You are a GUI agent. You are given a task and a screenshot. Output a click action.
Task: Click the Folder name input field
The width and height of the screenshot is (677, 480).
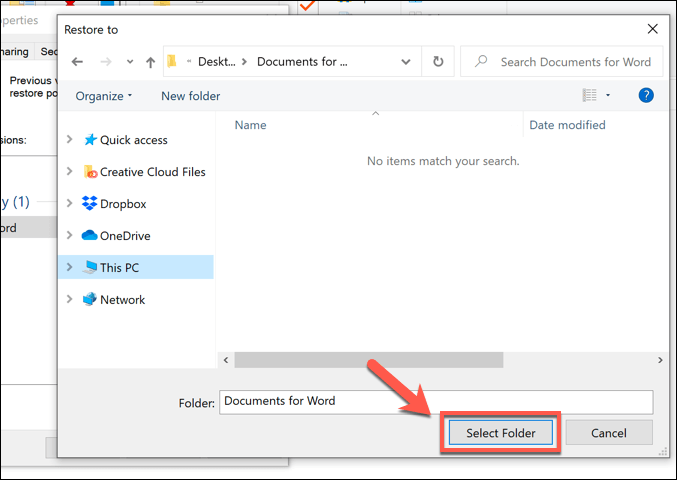(x=436, y=402)
